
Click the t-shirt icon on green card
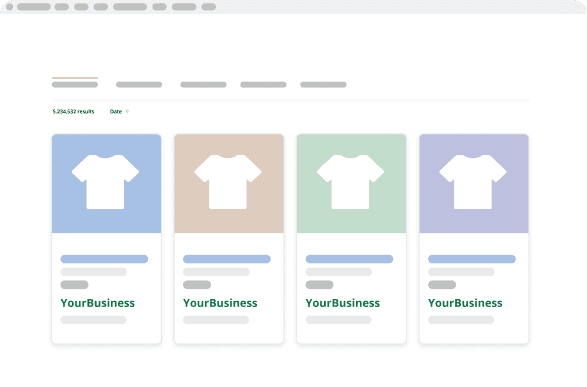click(x=350, y=182)
